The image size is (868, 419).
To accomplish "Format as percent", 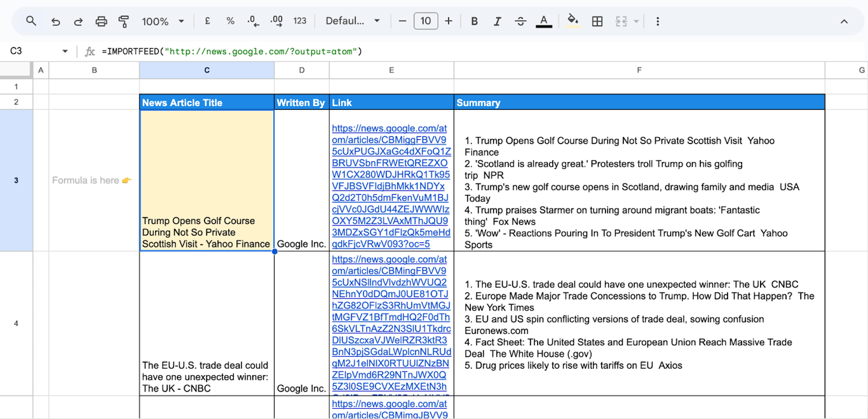I will (x=230, y=21).
